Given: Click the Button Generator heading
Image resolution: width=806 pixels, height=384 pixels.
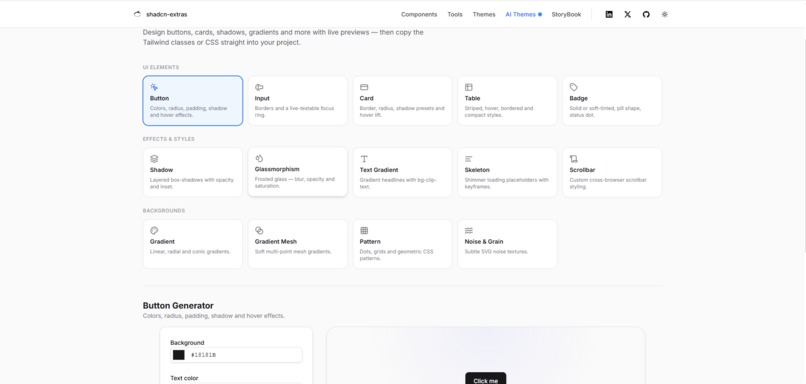Looking at the screenshot, I should (178, 305).
